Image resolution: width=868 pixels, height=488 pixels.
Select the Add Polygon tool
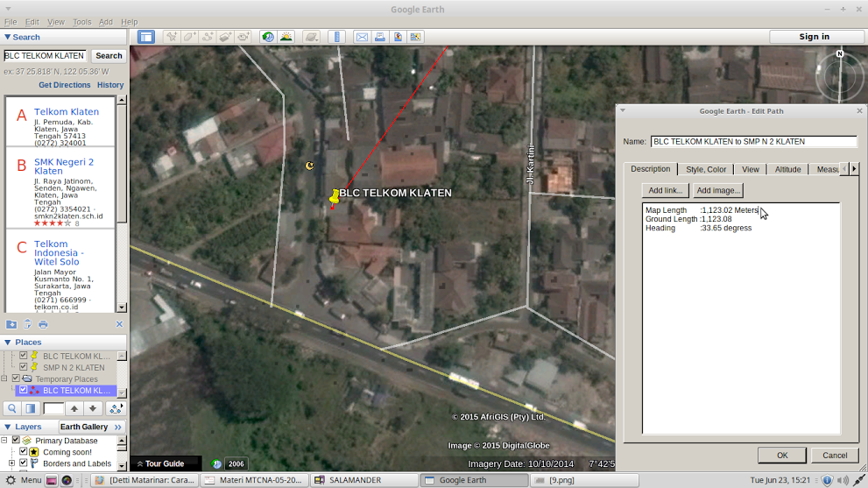click(189, 37)
